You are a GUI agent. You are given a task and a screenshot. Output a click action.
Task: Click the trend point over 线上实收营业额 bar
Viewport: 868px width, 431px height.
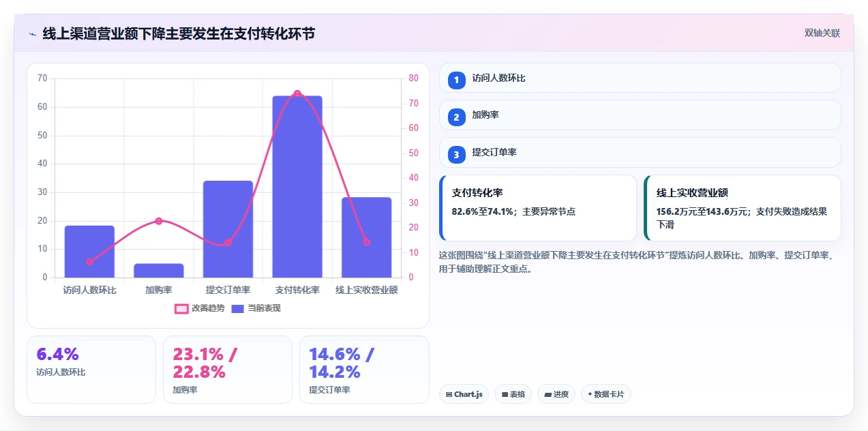click(366, 242)
